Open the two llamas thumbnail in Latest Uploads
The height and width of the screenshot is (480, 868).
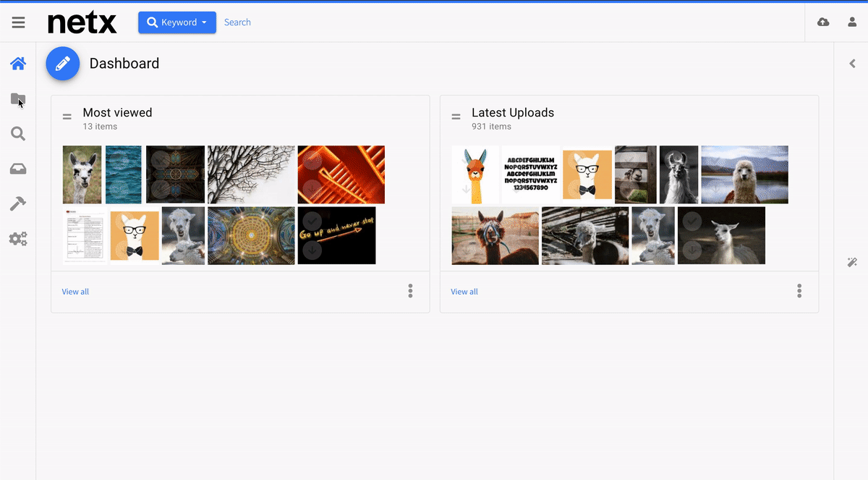(x=652, y=235)
